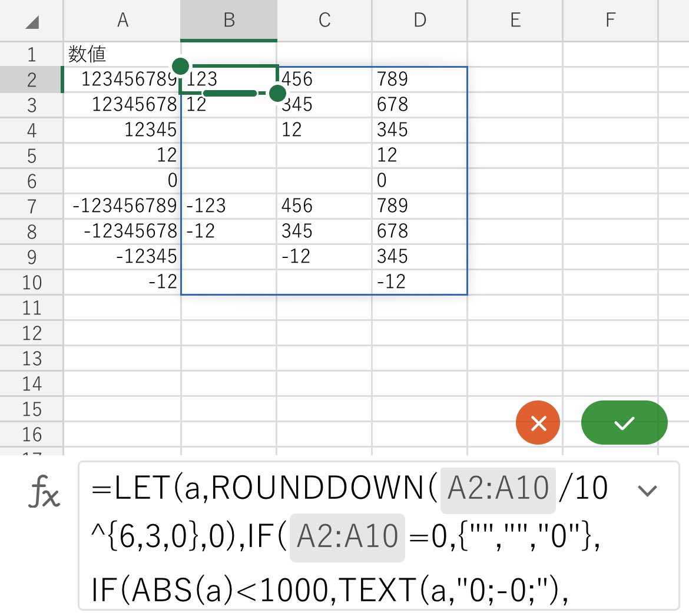Tap cell A3 with 12345678

[x=122, y=105]
